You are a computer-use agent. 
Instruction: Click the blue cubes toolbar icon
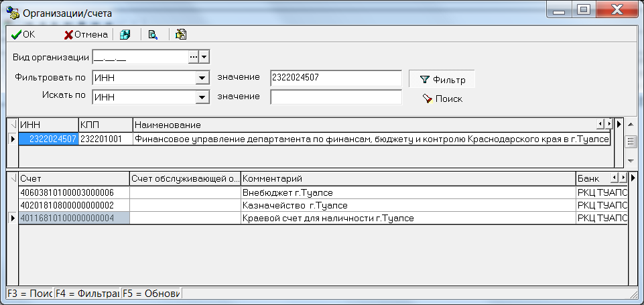(x=125, y=35)
